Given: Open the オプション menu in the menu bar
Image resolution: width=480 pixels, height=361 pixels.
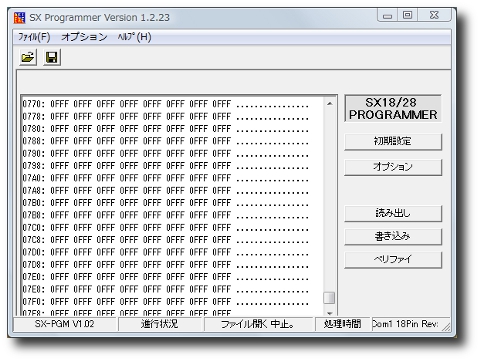Looking at the screenshot, I should [84, 37].
